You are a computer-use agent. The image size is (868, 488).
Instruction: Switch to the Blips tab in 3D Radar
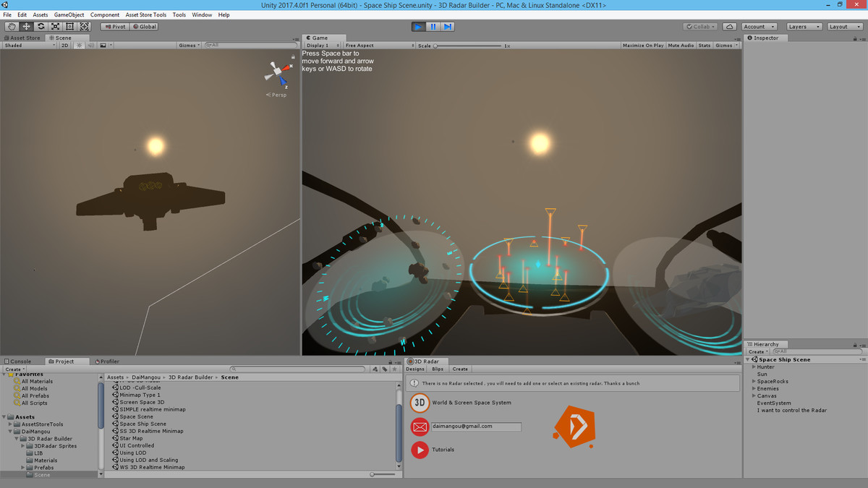(x=438, y=369)
